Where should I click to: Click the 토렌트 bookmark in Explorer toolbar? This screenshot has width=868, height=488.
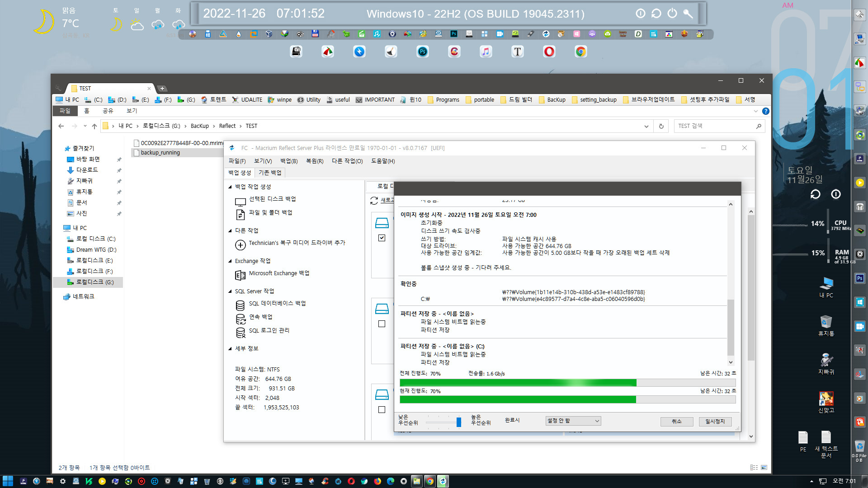tap(214, 100)
